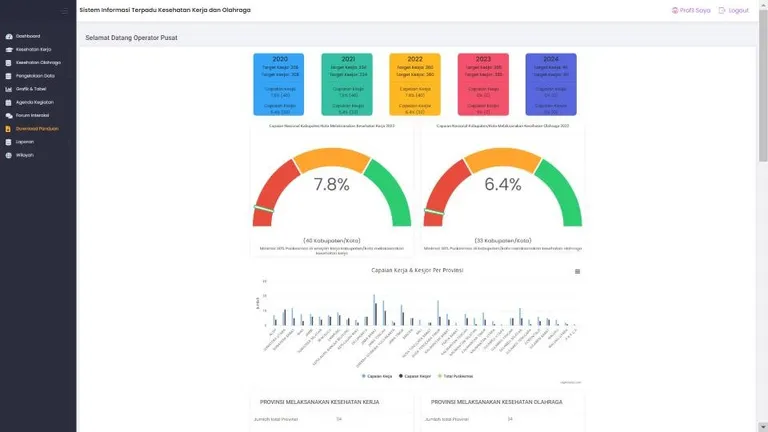Image resolution: width=768 pixels, height=432 pixels.
Task: Click the Dashboard gauge icon in sidebar
Action: click(9, 36)
